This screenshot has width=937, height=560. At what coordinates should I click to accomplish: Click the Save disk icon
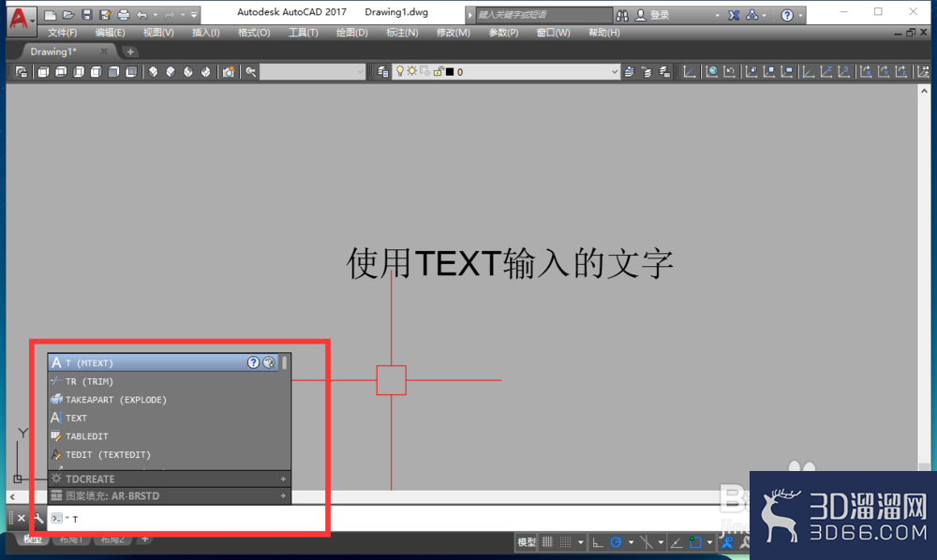tap(86, 15)
